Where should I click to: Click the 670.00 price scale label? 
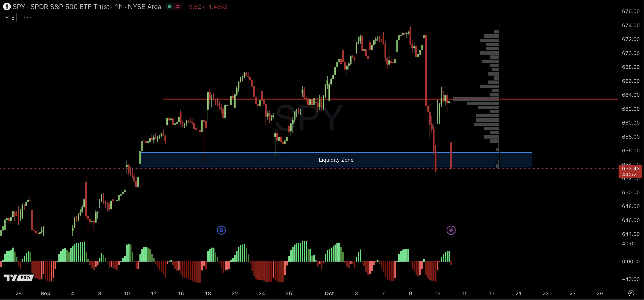coord(631,53)
